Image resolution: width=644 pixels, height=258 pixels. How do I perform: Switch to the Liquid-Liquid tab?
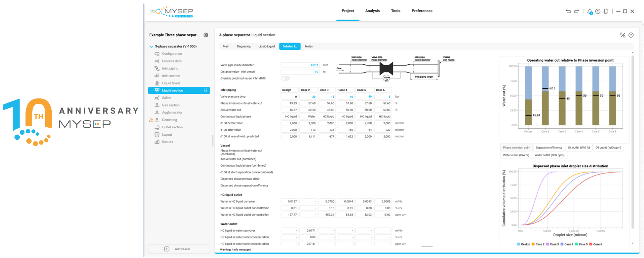[266, 46]
